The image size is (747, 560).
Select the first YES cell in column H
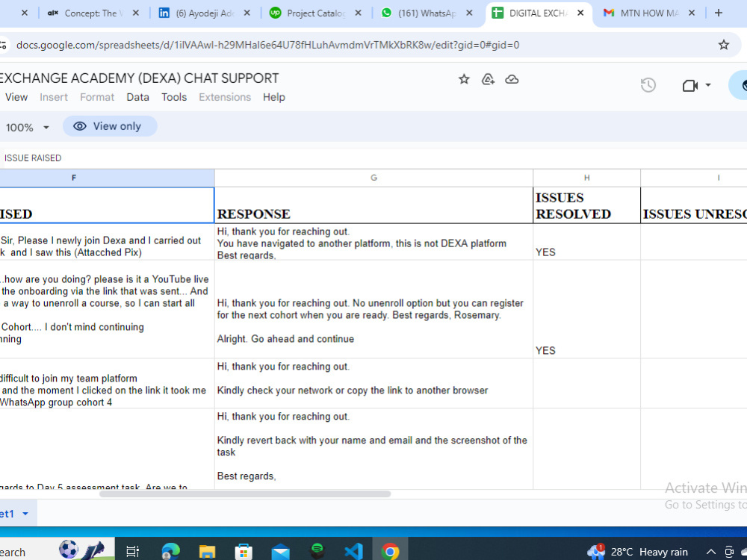[x=586, y=242]
